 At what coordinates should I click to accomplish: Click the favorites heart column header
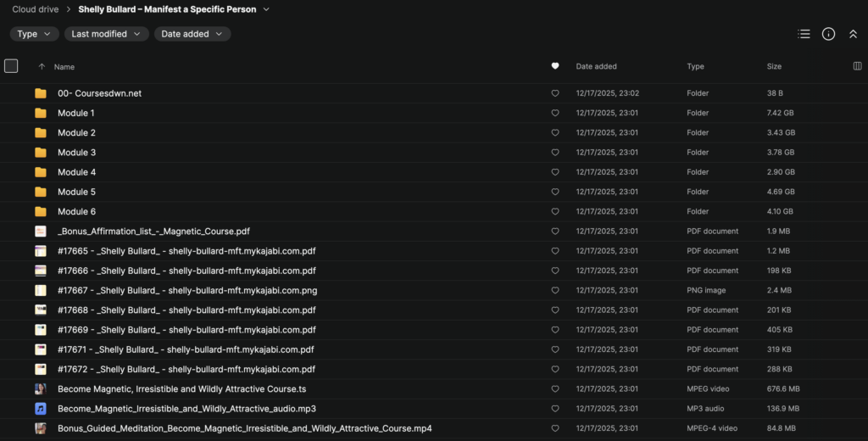click(555, 66)
